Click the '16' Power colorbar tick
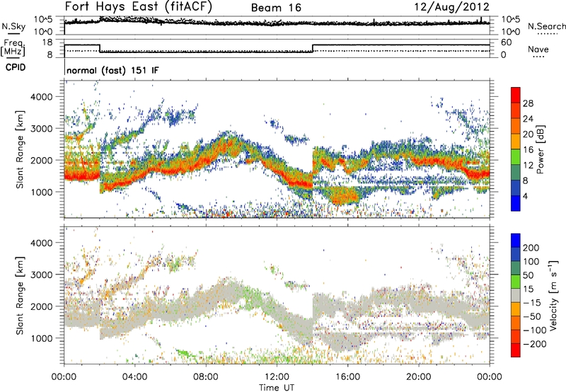Image resolution: width=566 pixels, height=392 pixels. 528,150
